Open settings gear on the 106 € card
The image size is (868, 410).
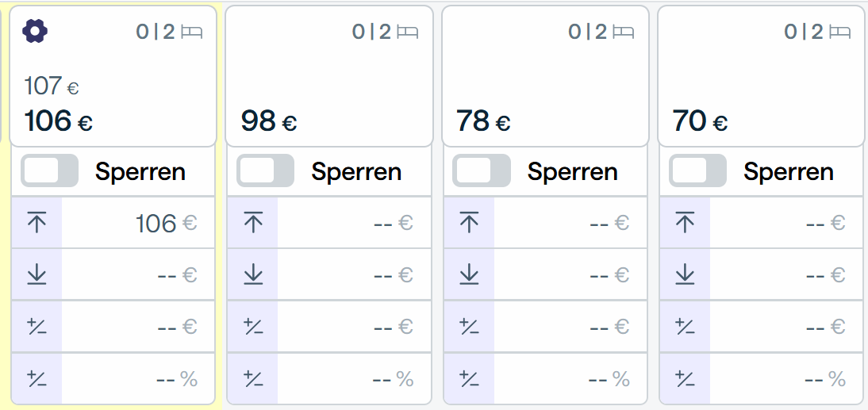tap(35, 31)
